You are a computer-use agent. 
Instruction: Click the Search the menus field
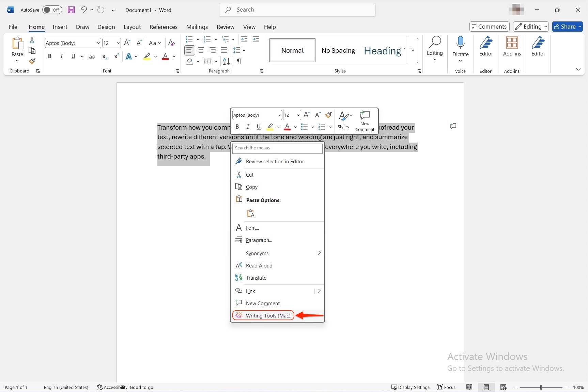[277, 148]
